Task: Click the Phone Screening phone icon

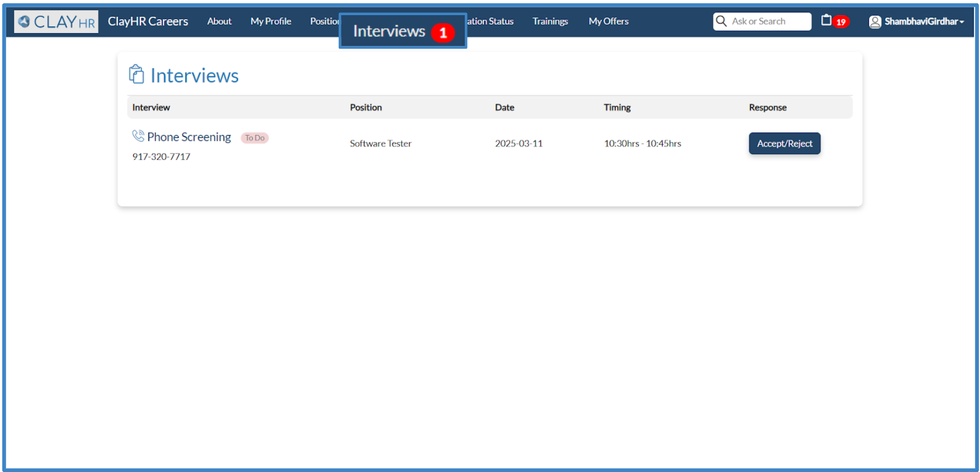Action: tap(138, 136)
